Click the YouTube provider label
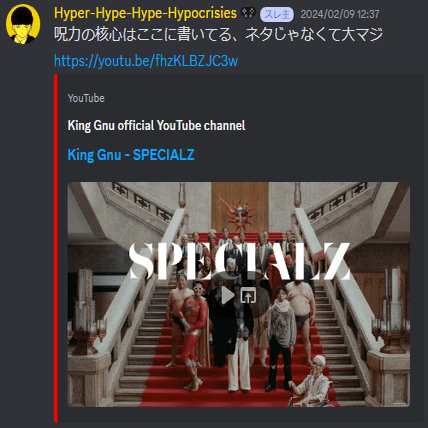 pos(86,98)
